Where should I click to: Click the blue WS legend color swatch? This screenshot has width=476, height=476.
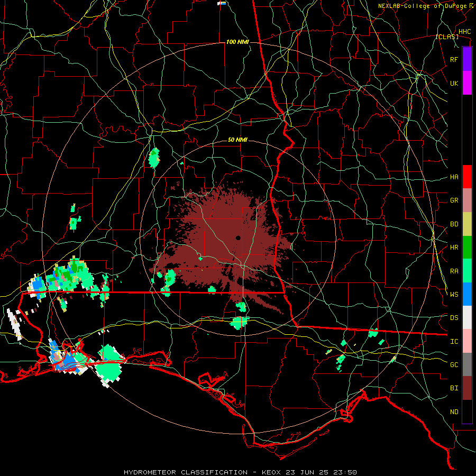pyautogui.click(x=467, y=294)
